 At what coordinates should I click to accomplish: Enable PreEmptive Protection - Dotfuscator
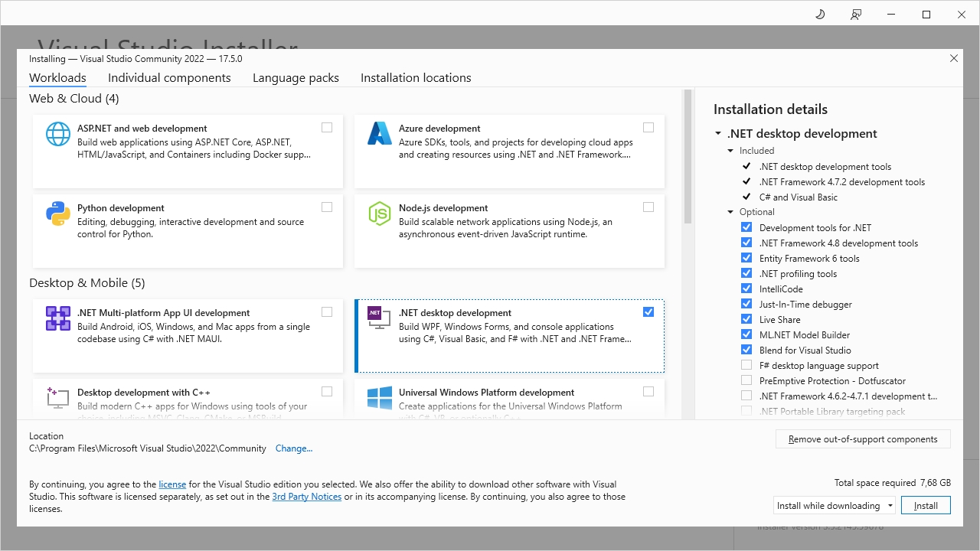click(x=746, y=380)
